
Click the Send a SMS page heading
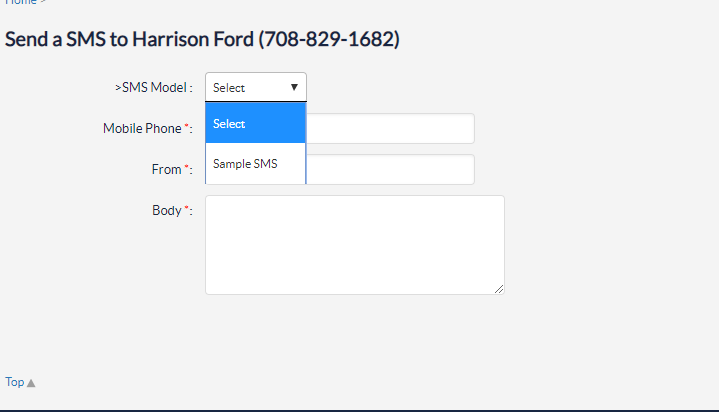(x=202, y=39)
